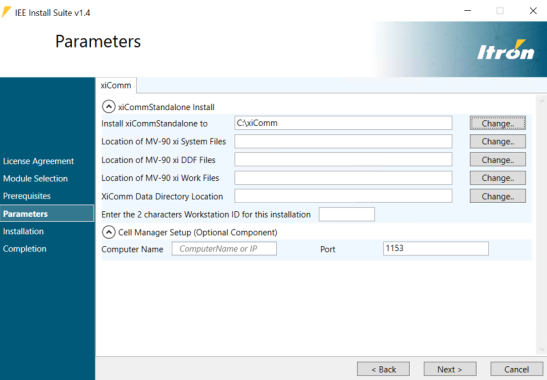Click the 'XiComm Data Directory Location' label
This screenshot has width=547, height=380.
[162, 196]
